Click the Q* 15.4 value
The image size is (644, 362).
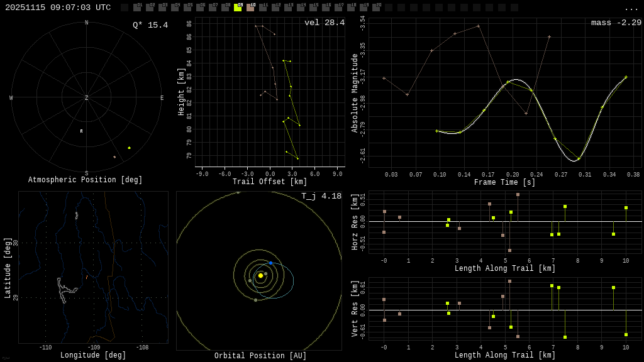[150, 25]
